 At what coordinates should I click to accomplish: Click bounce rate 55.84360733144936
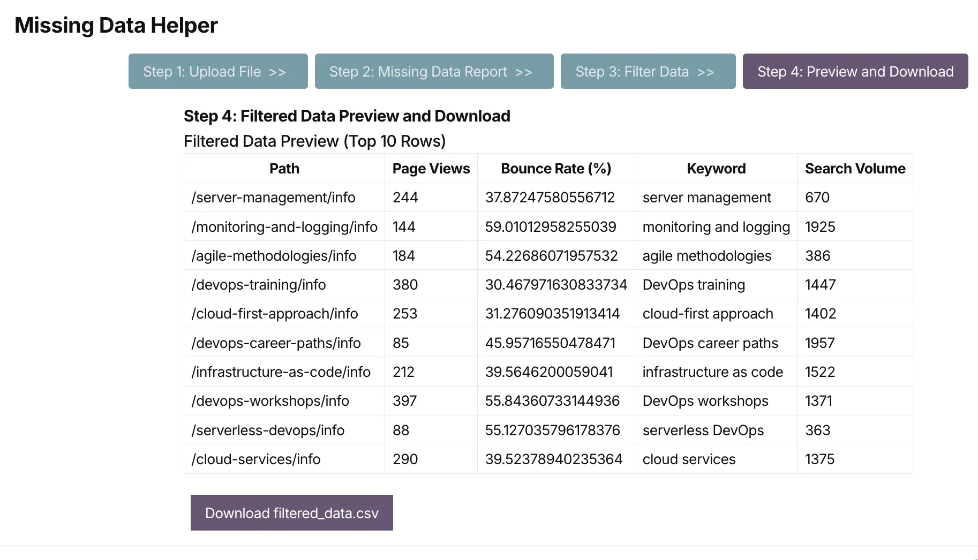click(556, 401)
